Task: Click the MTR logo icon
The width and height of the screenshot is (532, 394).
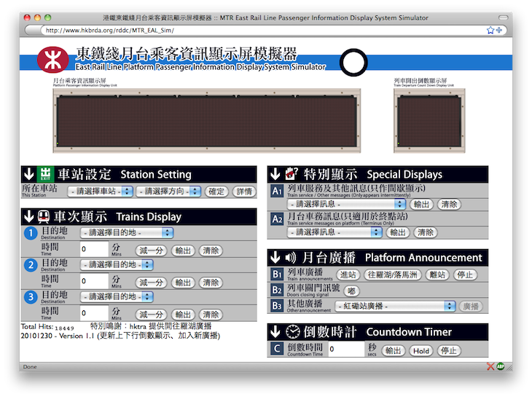Action: [52, 60]
